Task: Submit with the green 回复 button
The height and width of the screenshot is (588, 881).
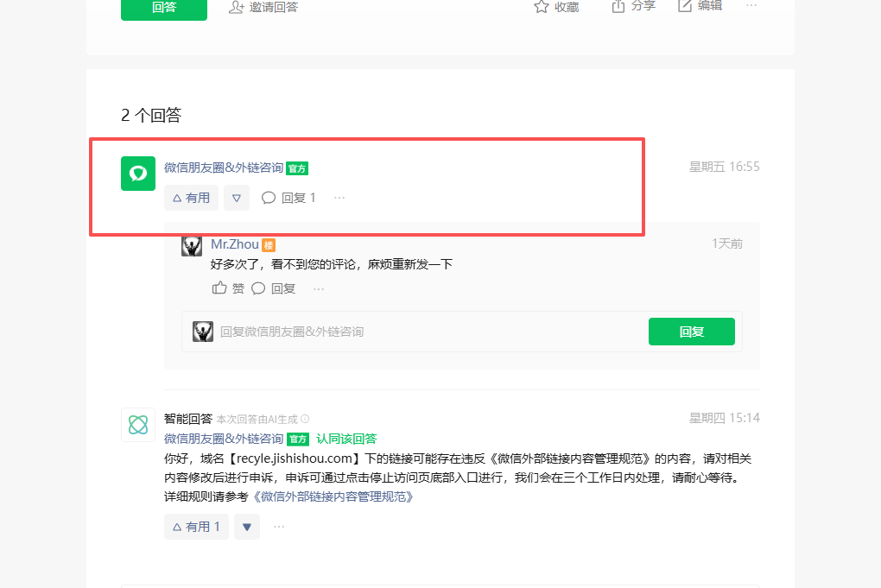Action: pyautogui.click(x=692, y=332)
